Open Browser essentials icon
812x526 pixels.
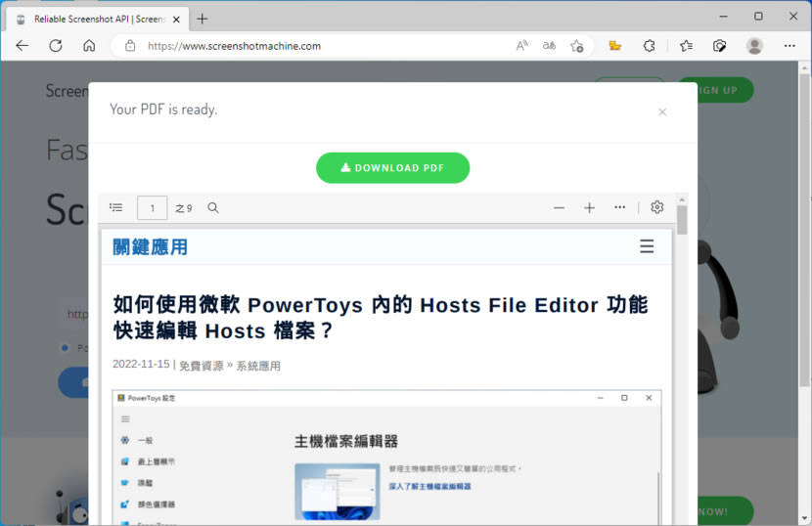[x=719, y=46]
